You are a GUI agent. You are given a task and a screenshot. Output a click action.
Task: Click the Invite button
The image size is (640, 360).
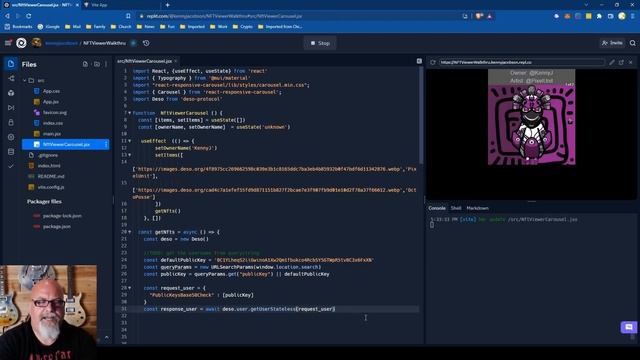pos(612,43)
